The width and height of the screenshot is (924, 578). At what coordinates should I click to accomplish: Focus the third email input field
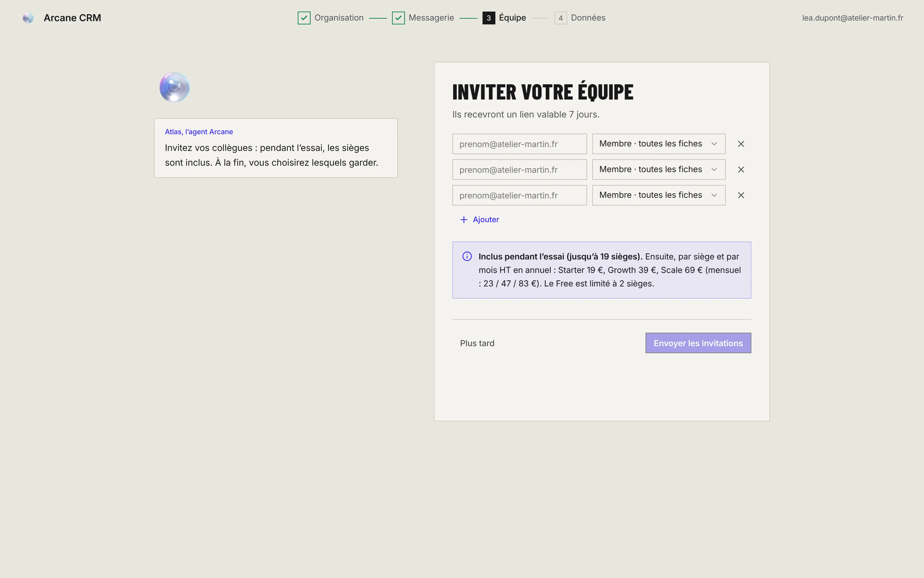point(519,195)
